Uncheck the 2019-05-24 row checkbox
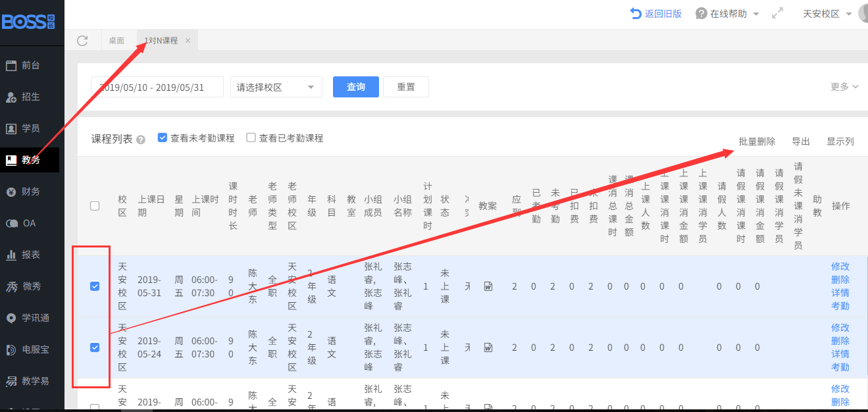868x412 pixels. (x=95, y=348)
